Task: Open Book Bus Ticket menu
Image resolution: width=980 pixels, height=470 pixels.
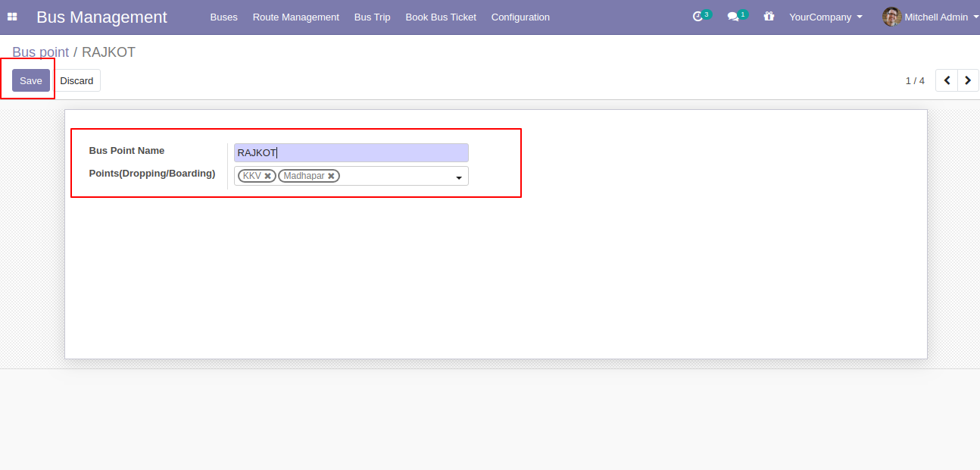Action: pos(441,17)
